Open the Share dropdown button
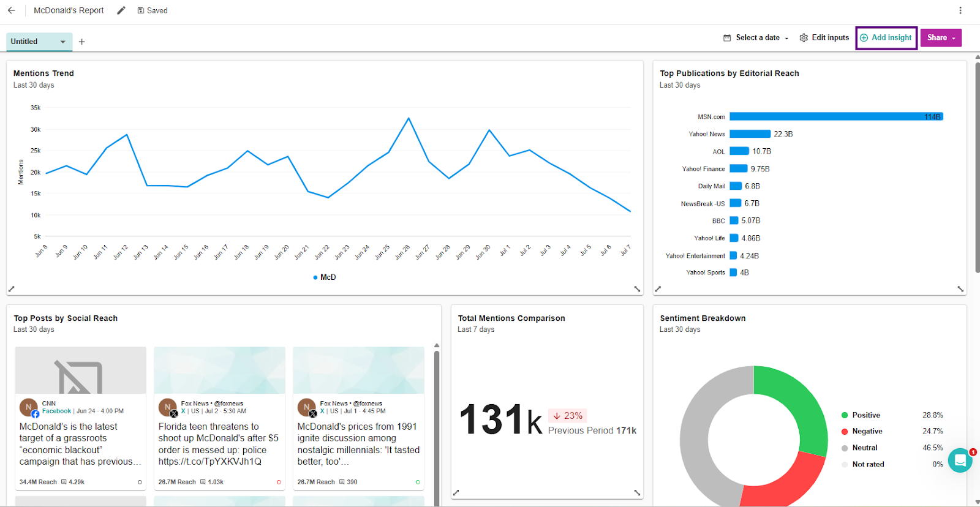This screenshot has width=980, height=507. click(941, 37)
